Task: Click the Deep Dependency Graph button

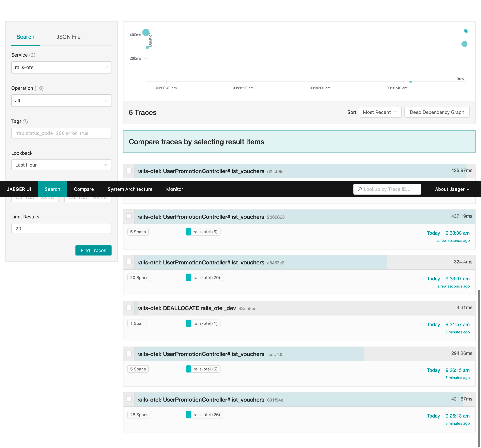Action: [437, 112]
